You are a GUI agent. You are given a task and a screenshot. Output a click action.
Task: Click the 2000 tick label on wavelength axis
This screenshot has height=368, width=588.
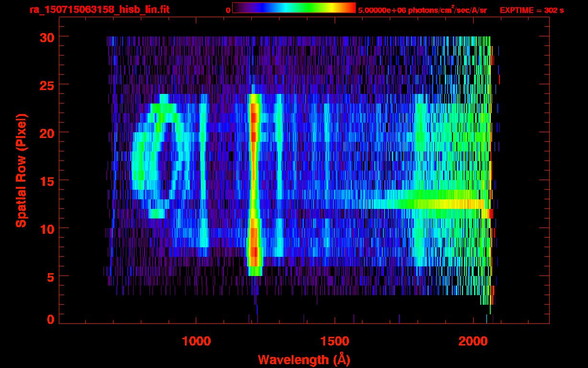[472, 341]
